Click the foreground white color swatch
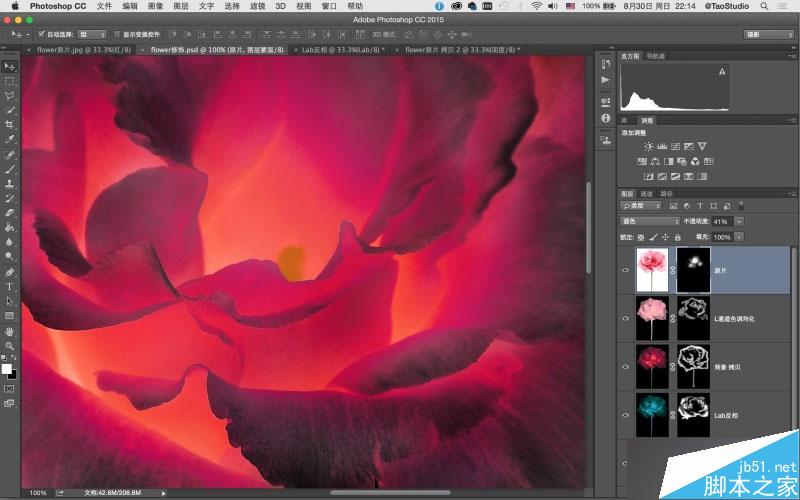 point(7,369)
